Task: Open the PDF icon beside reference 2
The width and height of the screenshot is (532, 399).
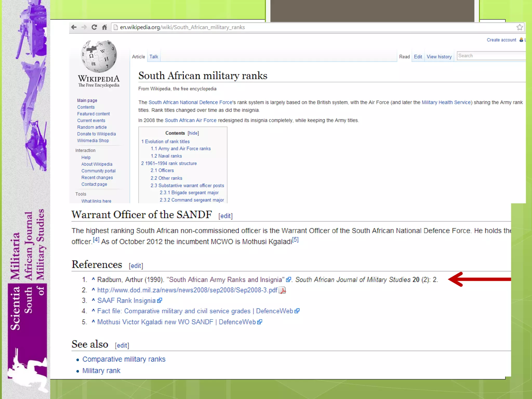Action: (282, 290)
